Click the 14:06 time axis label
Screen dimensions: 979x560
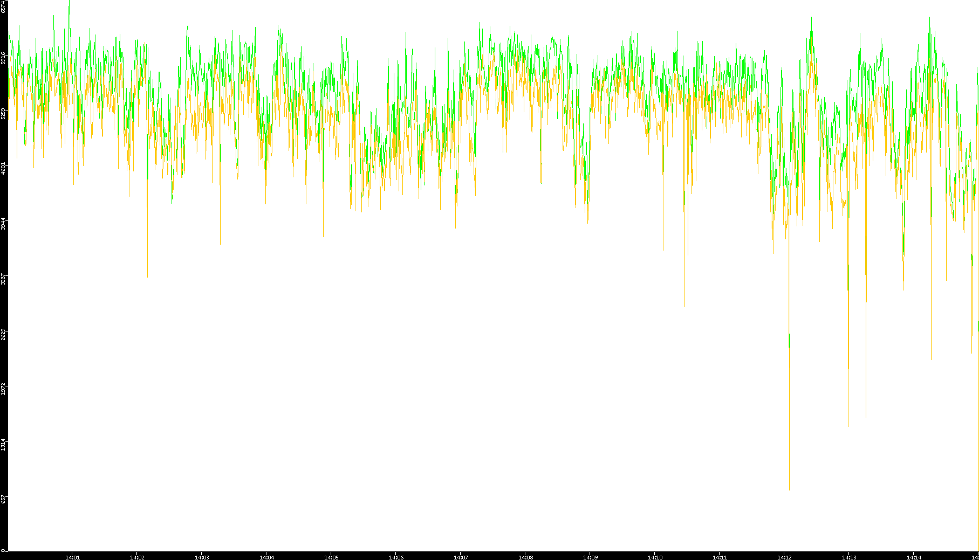point(396,557)
